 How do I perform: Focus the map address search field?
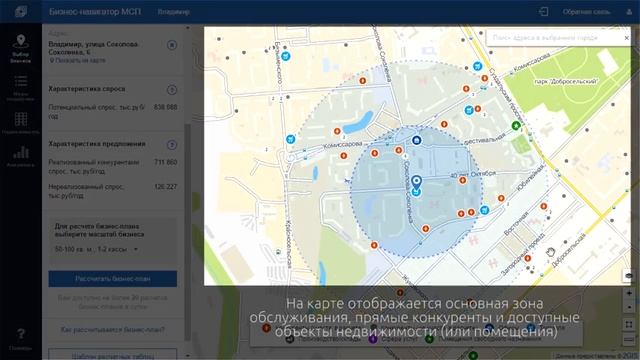(554, 38)
